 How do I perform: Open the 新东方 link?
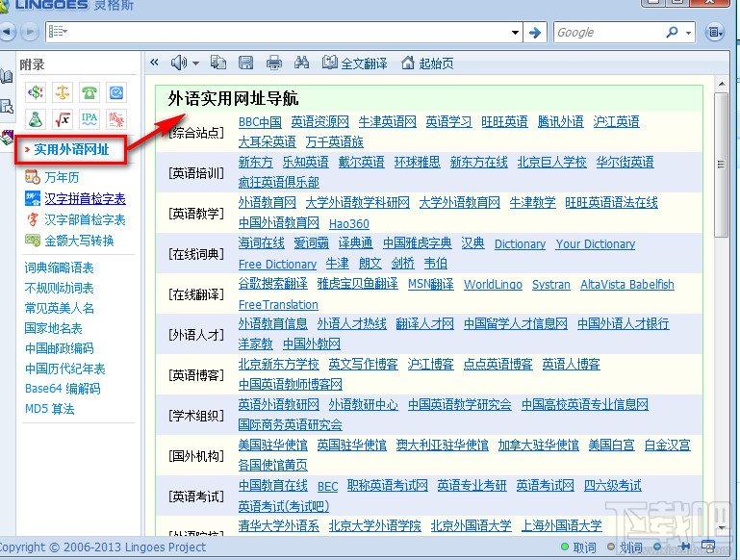coord(255,163)
